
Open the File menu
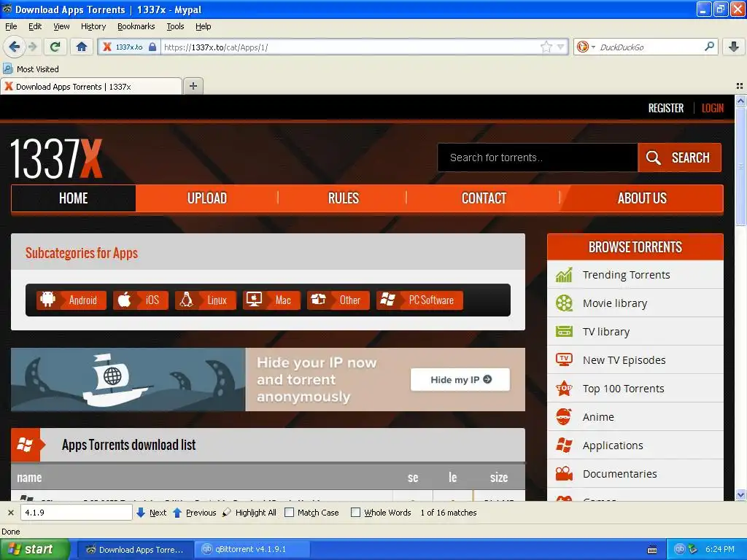11,26
